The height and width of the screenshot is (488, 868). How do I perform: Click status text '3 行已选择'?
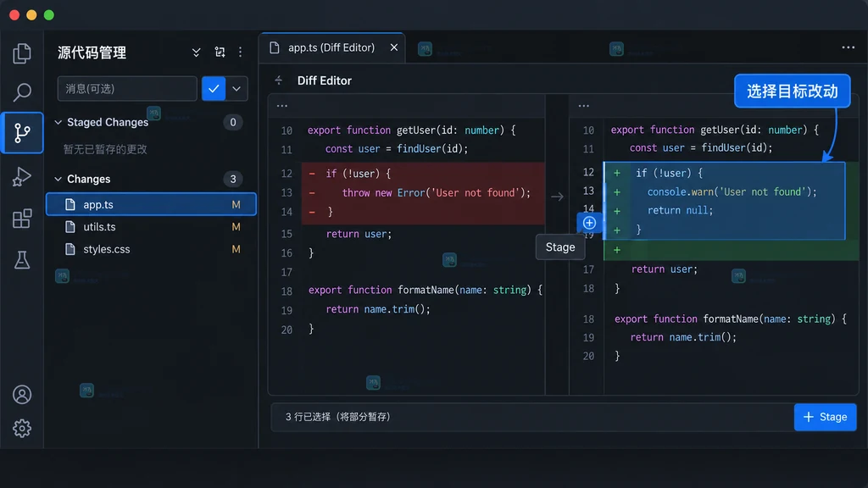pos(308,417)
